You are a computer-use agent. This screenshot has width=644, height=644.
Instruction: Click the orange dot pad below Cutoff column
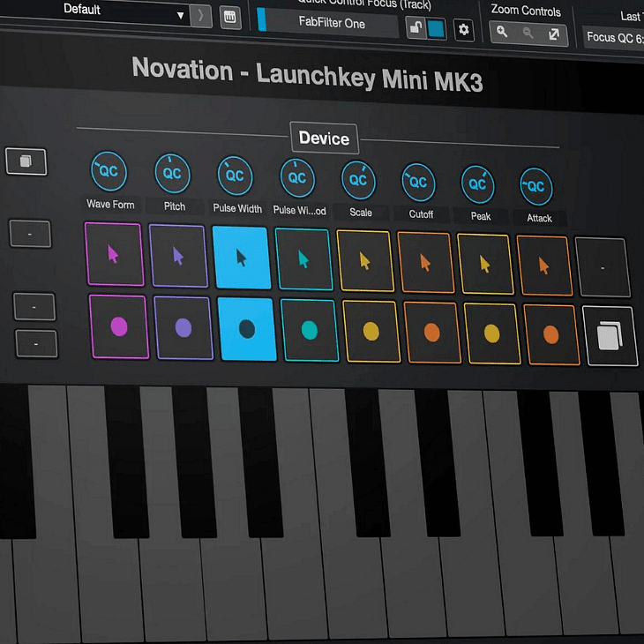(431, 333)
